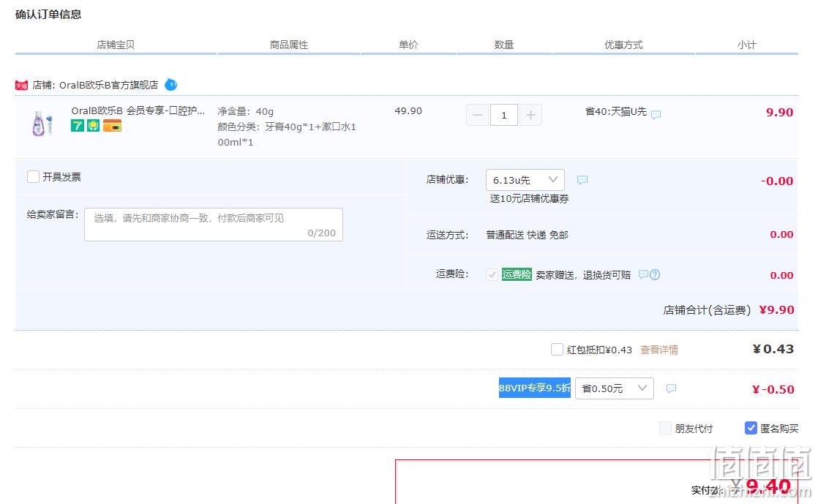Open the comment icon beside 省40:天猫U先

(656, 114)
